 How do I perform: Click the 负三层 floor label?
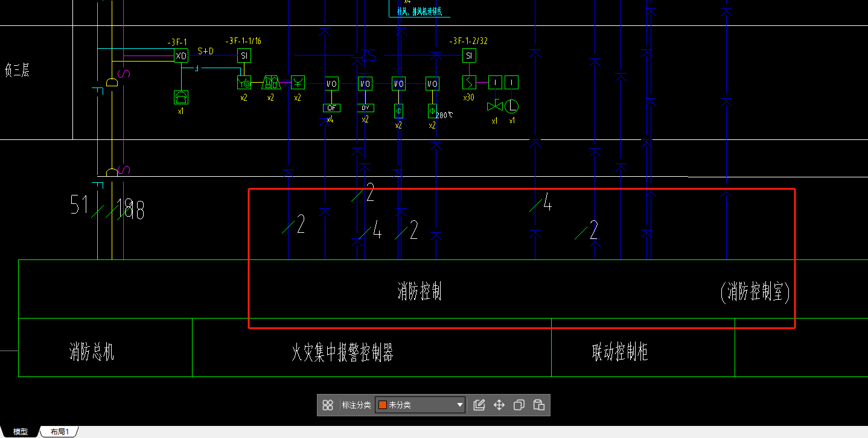[x=17, y=70]
